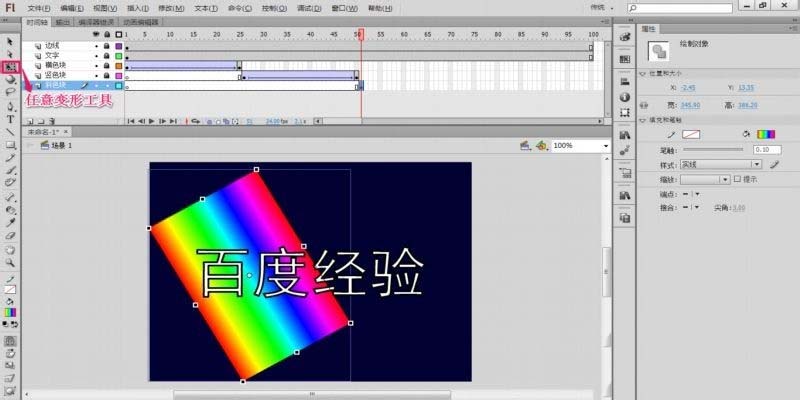The height and width of the screenshot is (400, 800).
Task: Select the Eyedropper tool
Action: [10, 222]
